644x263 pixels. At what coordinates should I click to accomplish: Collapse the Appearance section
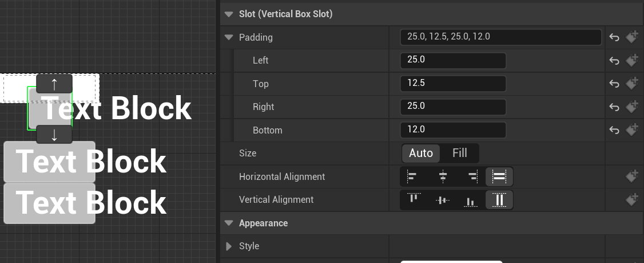(229, 223)
